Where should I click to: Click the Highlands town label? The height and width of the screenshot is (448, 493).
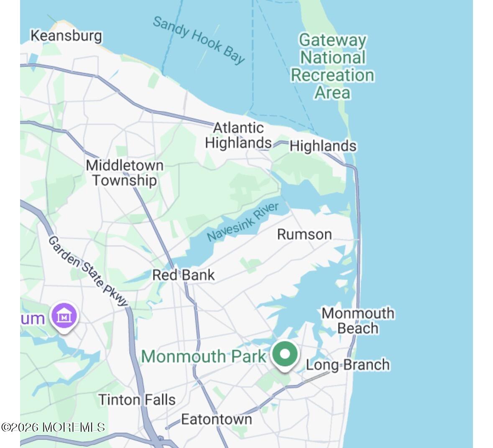pyautogui.click(x=323, y=146)
